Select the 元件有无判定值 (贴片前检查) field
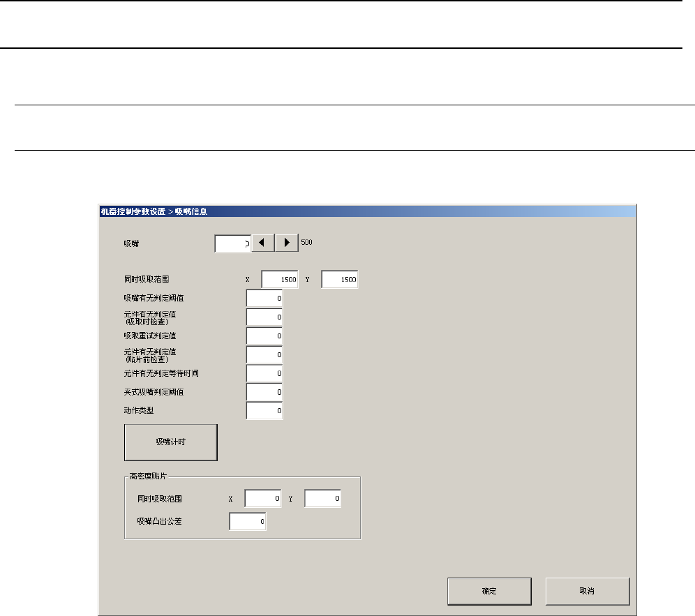The height and width of the screenshot is (616, 695). (x=264, y=354)
